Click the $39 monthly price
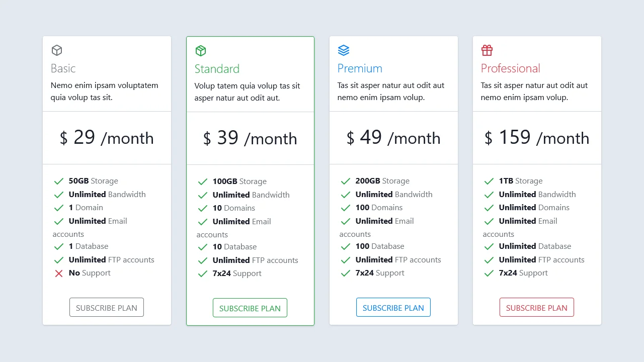This screenshot has width=644, height=362. click(x=250, y=138)
